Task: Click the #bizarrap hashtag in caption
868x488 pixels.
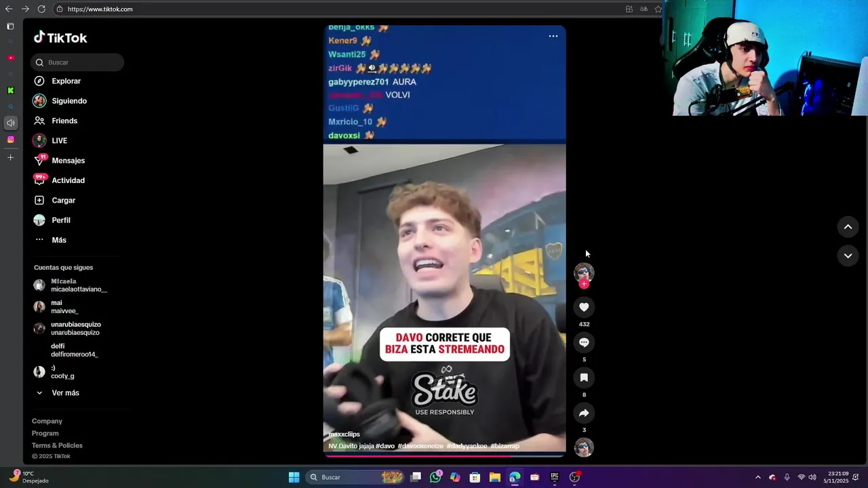Action: (x=505, y=446)
